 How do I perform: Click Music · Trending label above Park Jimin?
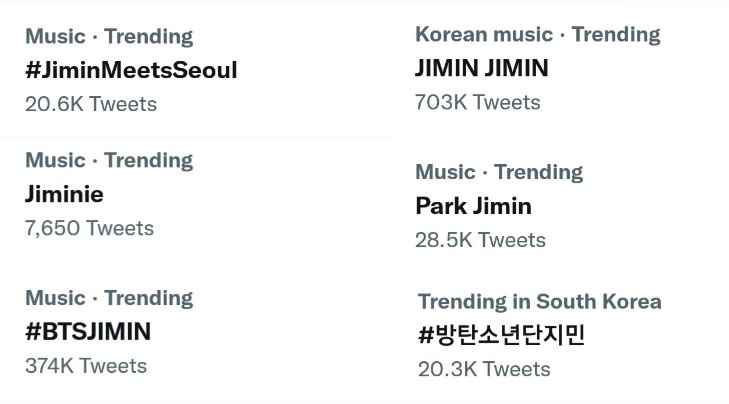click(x=499, y=172)
